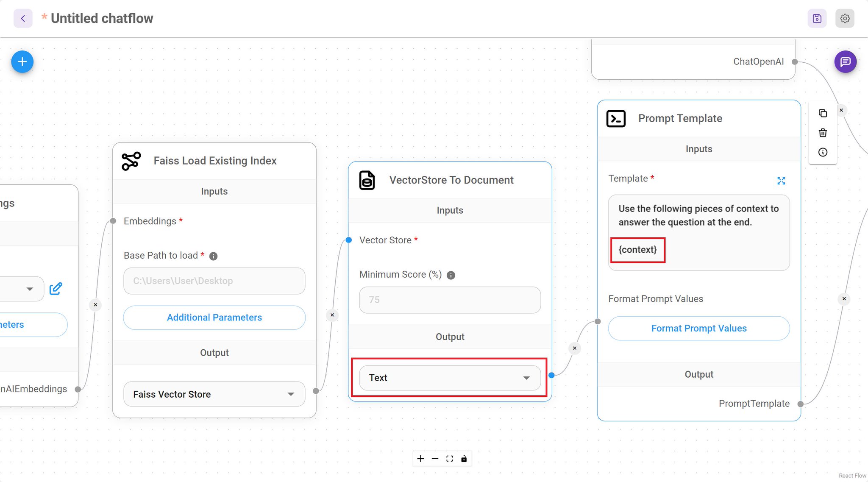Show Base Path to load info tooltip

214,256
